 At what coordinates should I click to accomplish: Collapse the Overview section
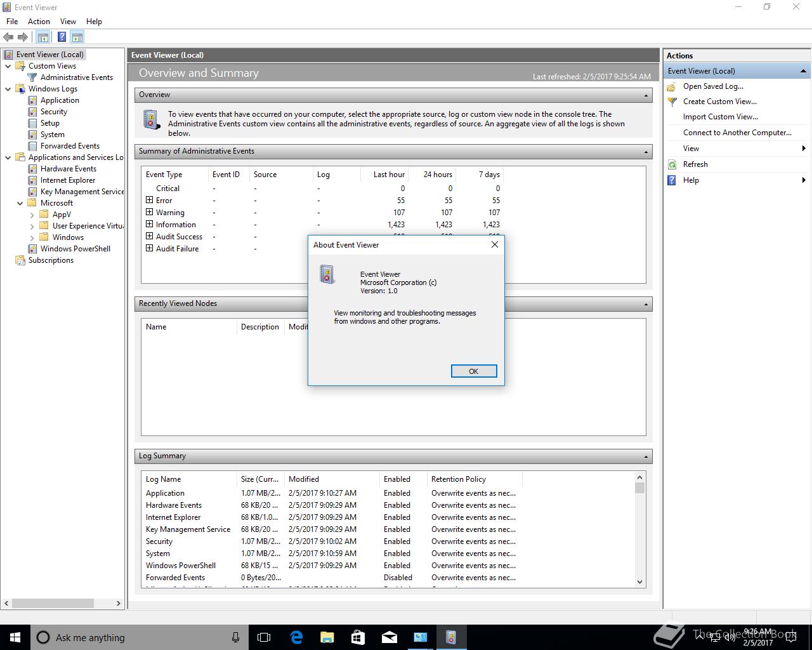(646, 95)
